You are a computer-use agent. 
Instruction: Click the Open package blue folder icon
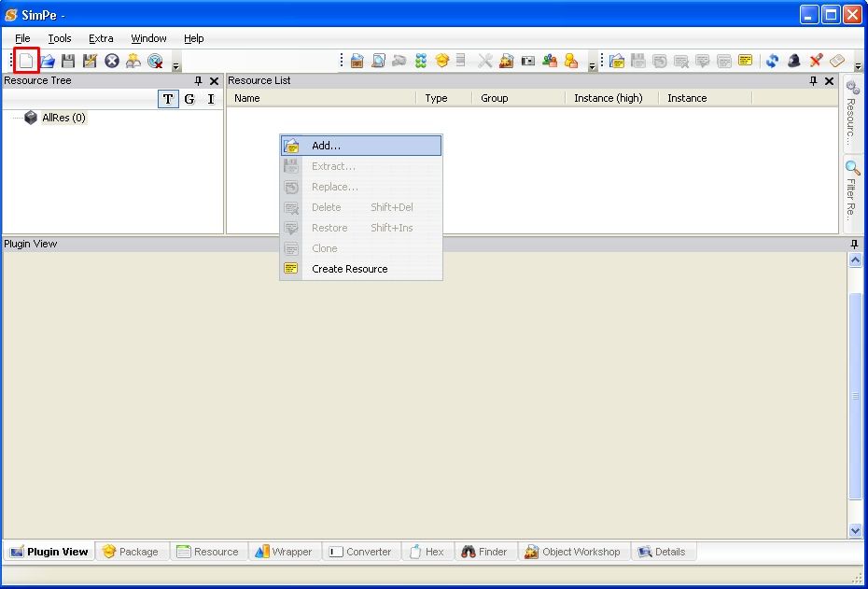(x=48, y=61)
